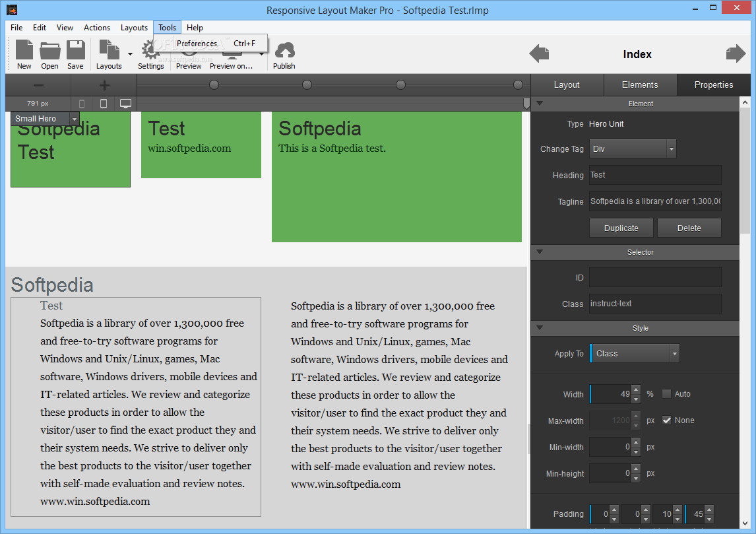Click Preview on… toolbar item
Screen dimensions: 756x534
tap(231, 66)
